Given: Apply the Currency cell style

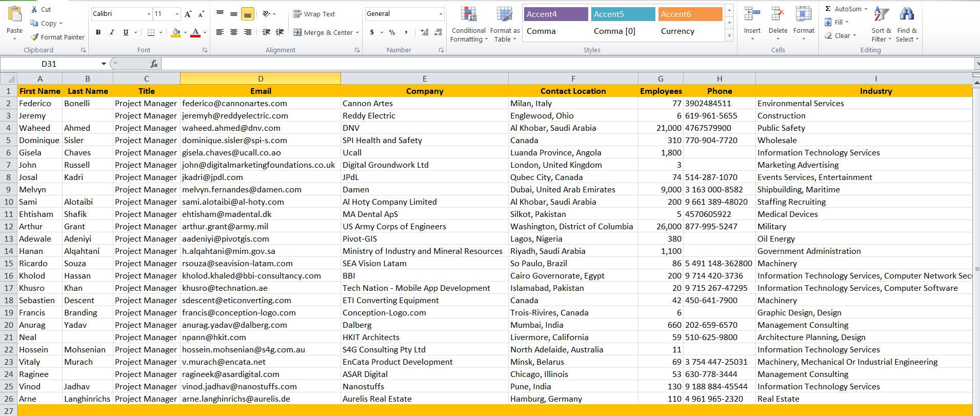Looking at the screenshot, I should click(x=677, y=31).
